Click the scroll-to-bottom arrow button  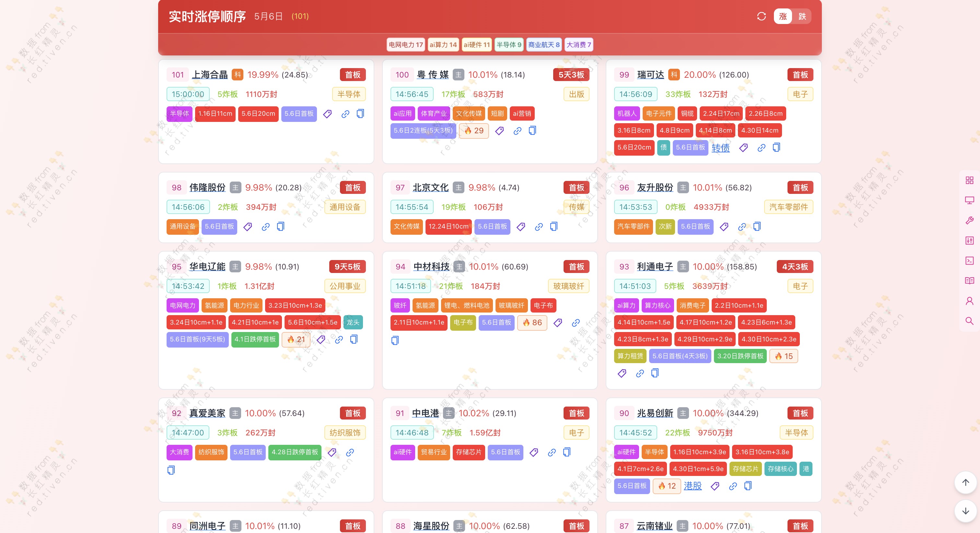click(965, 511)
